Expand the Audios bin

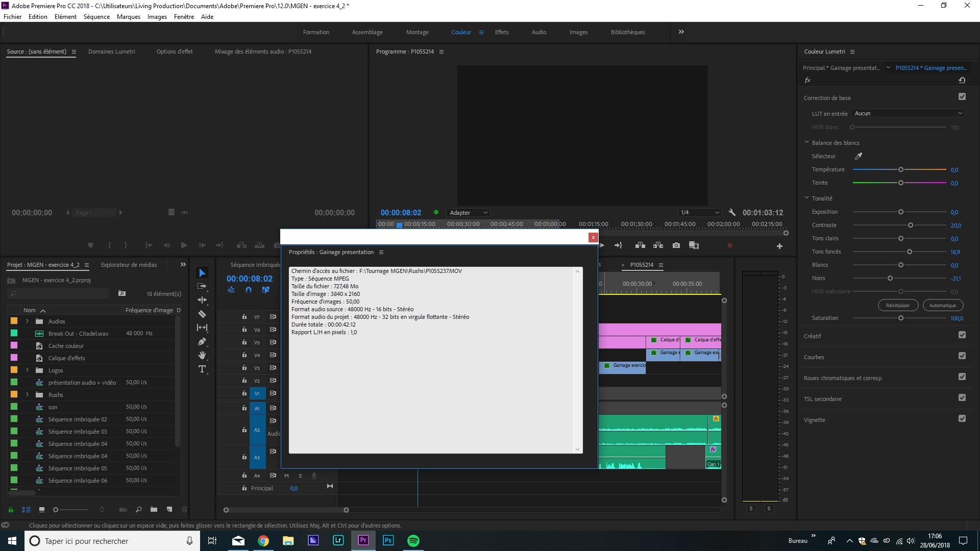(x=27, y=321)
